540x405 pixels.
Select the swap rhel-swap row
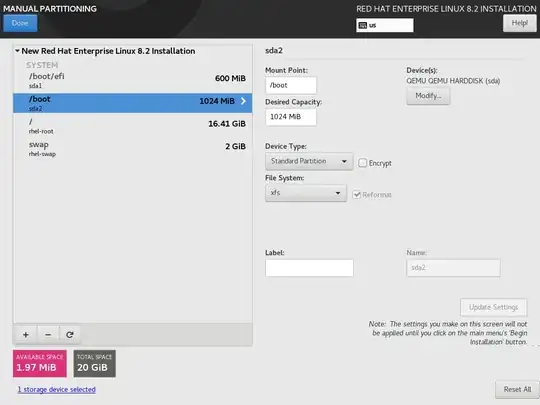click(x=133, y=148)
